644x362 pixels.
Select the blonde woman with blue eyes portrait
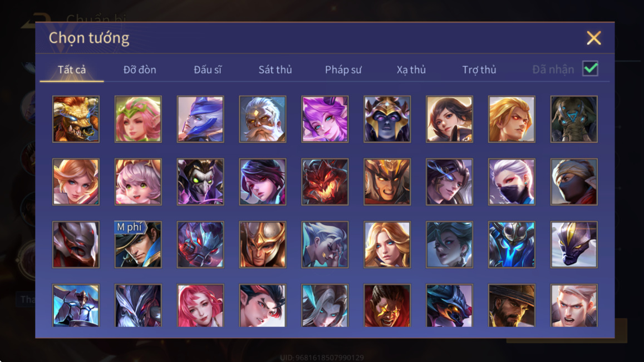point(387,245)
